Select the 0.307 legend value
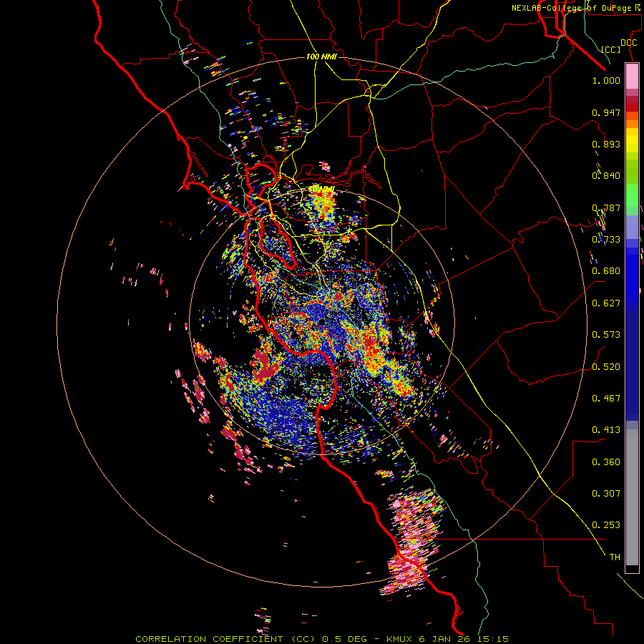 (x=606, y=494)
